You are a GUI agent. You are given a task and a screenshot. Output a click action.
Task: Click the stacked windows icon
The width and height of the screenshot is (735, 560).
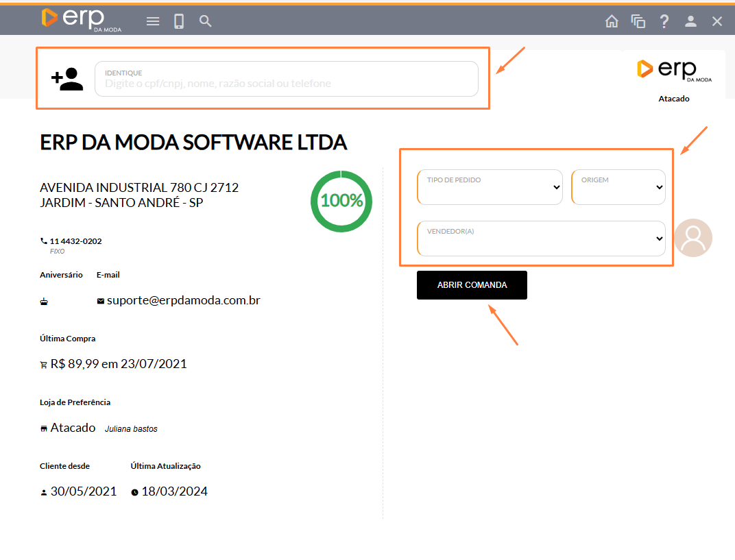pyautogui.click(x=638, y=21)
